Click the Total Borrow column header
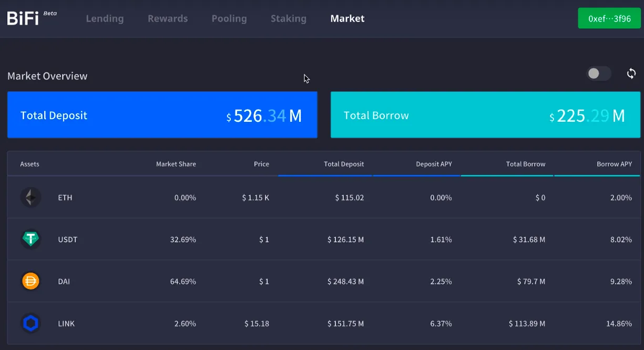This screenshot has width=644, height=350. [x=526, y=164]
